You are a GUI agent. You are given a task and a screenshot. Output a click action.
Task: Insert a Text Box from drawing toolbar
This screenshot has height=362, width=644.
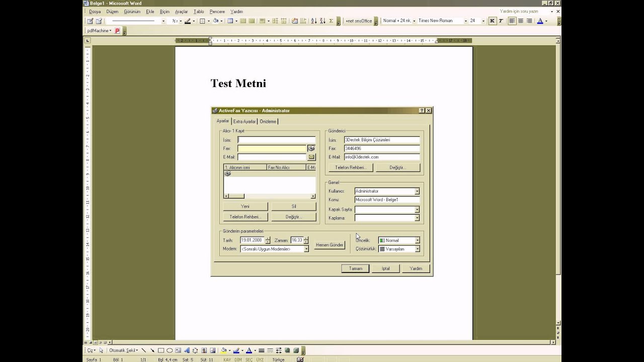178,350
